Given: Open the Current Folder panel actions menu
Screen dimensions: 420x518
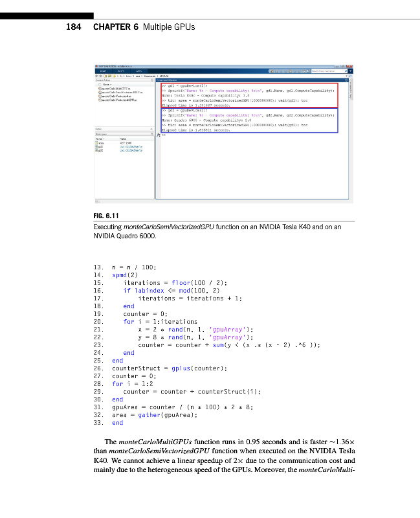Looking at the screenshot, I should click(x=151, y=80).
